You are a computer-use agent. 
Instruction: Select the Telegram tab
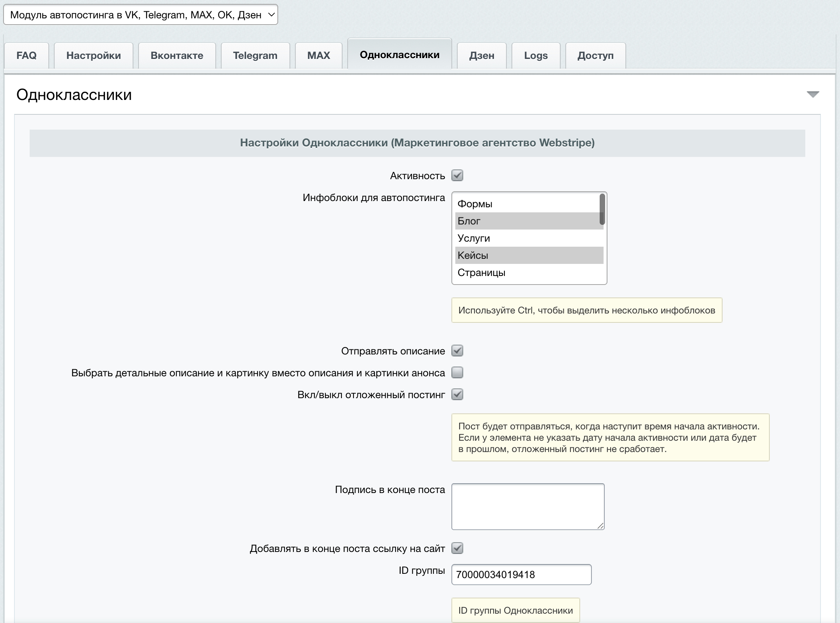(x=255, y=55)
